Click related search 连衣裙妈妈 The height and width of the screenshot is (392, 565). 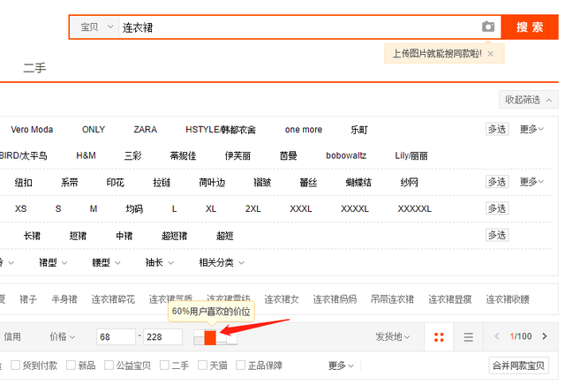335,299
